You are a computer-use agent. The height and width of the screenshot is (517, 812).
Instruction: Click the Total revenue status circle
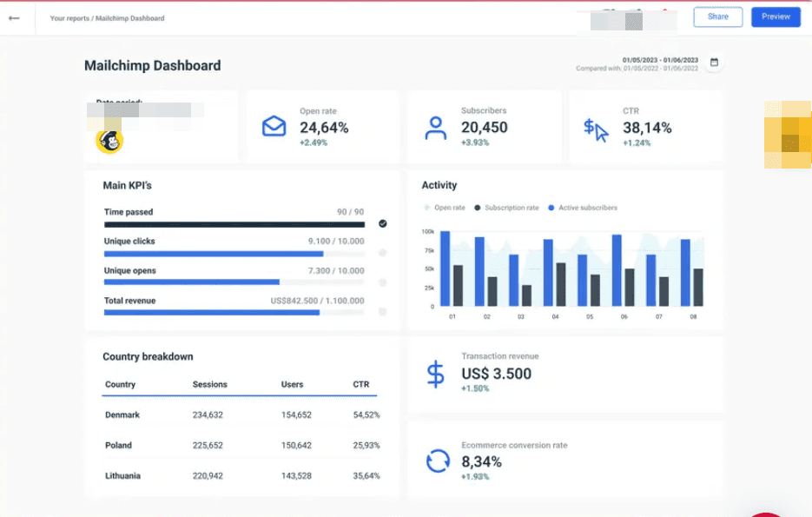click(383, 312)
